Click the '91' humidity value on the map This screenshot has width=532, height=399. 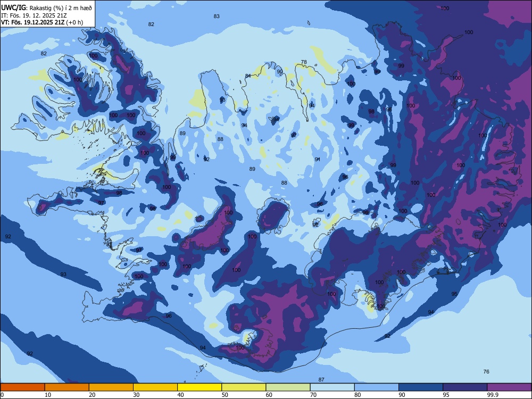coord(318,160)
